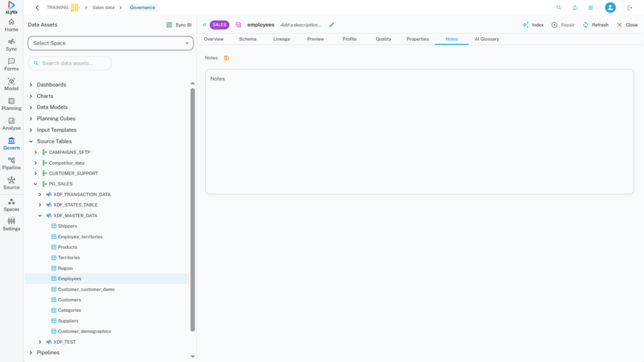Expand the XDF_TRANSACTION_DATA node
Screen dimensions: 644x362
[x=40, y=195]
